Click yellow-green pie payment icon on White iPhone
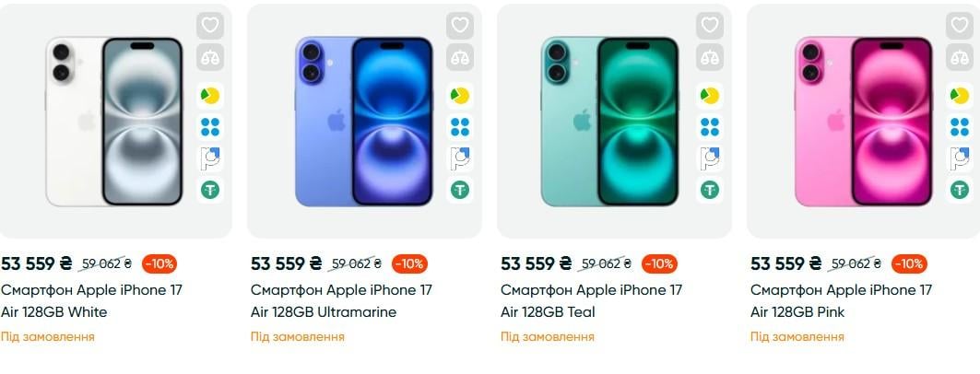This screenshot has width=980, height=374. click(x=210, y=96)
